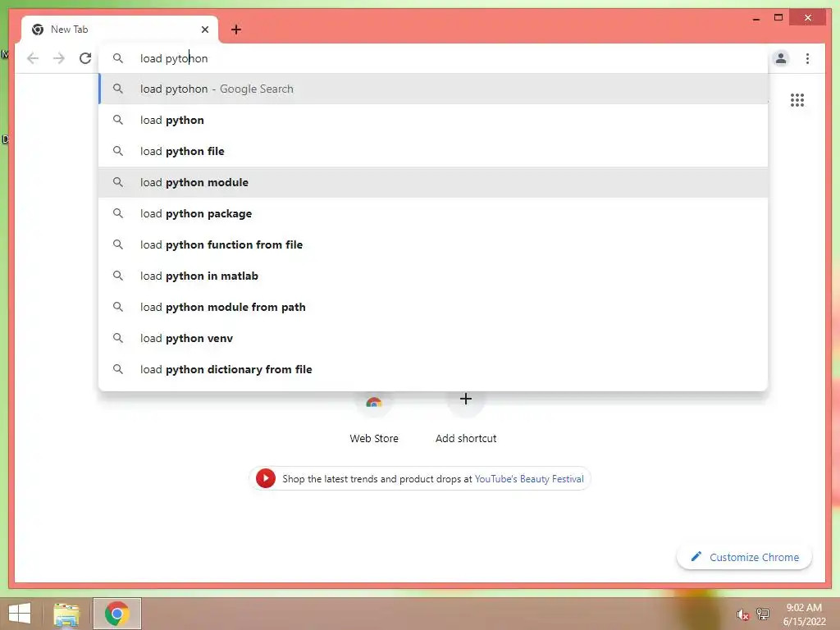Select 'load python function from file' suggestion

point(433,244)
